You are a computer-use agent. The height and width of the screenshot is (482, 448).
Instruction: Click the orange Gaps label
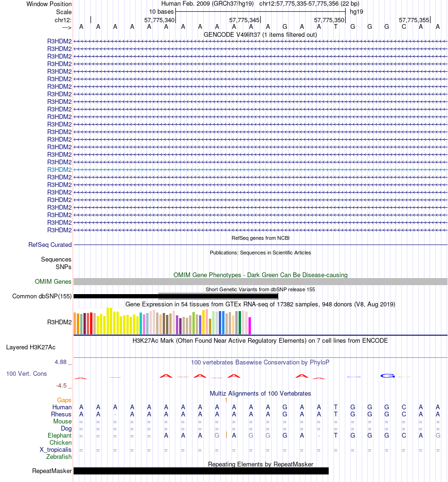(64, 400)
